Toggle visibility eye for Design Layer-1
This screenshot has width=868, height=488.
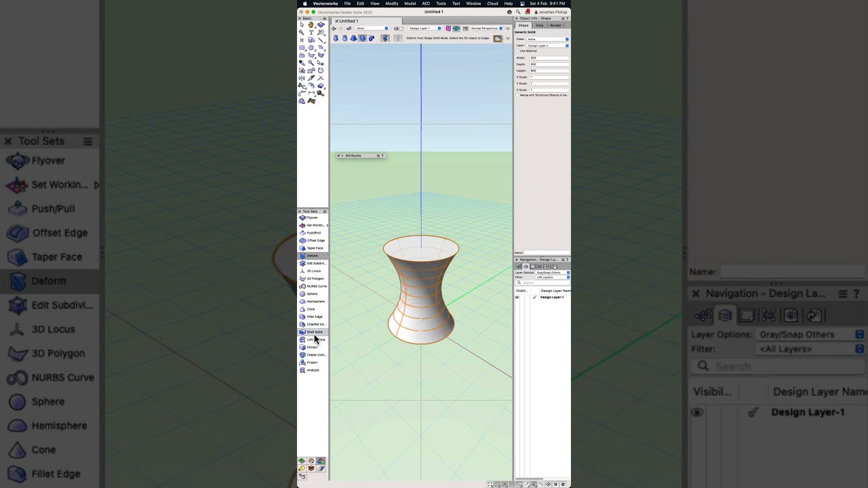pos(517,297)
